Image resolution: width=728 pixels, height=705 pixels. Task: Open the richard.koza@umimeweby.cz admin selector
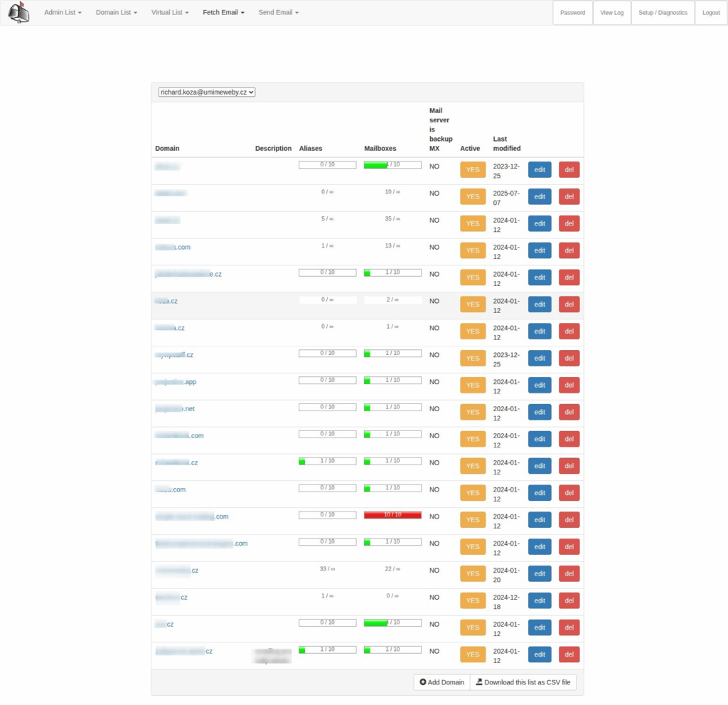[207, 92]
